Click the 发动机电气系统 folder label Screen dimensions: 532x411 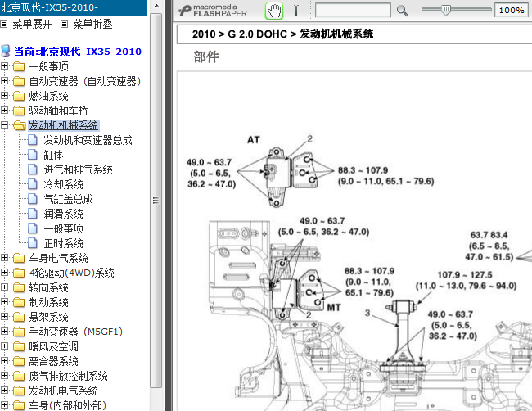(x=63, y=391)
